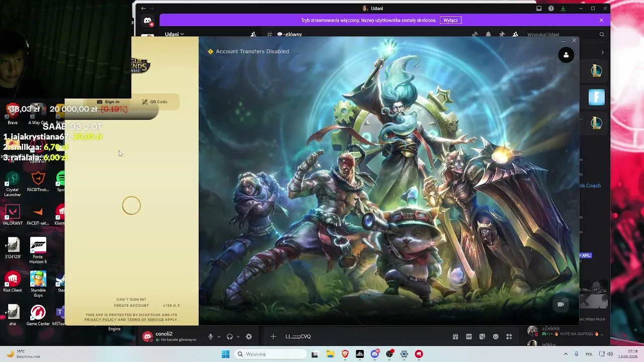Viewport: 644px width, 362px height.
Task: Click the POL language indicator in the tray
Action: [589, 354]
